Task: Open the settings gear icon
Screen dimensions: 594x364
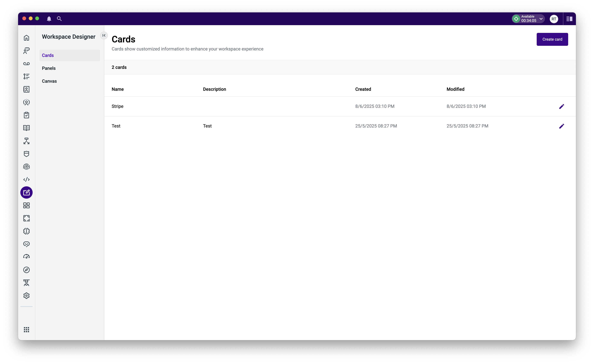Action: tap(26, 296)
